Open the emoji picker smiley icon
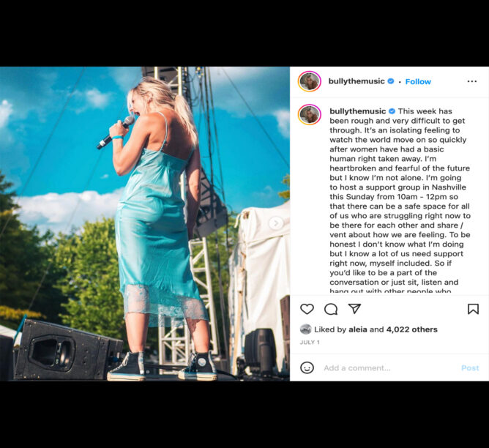Screen dimensions: 489x448 coord(307,367)
